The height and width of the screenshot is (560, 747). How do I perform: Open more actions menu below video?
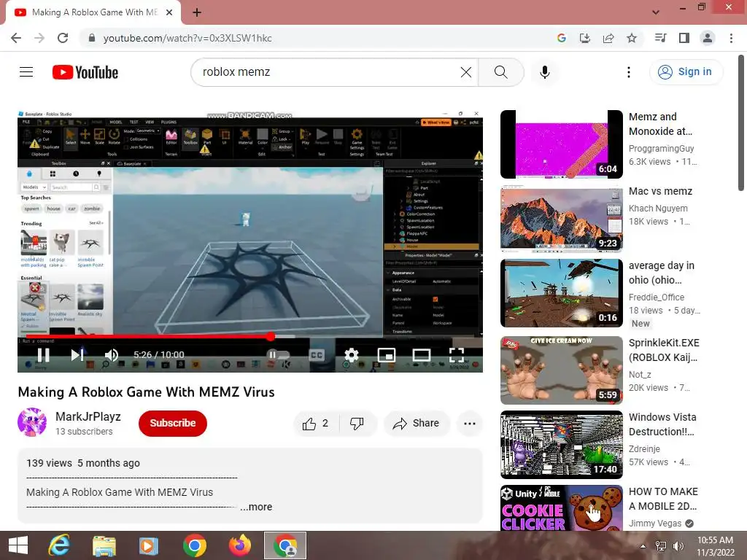pyautogui.click(x=470, y=424)
